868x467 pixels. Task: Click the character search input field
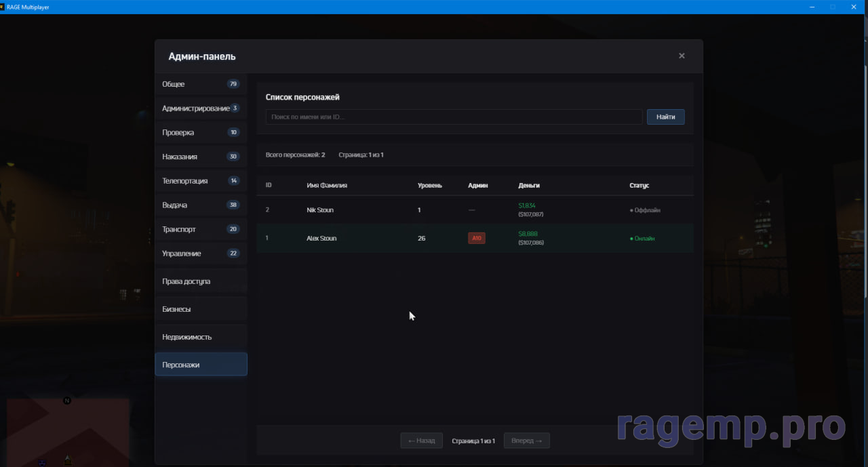coord(454,117)
